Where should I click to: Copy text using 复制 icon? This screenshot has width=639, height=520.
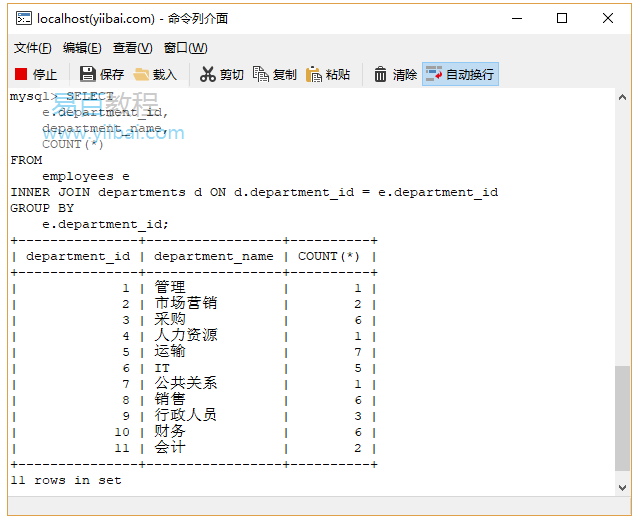point(274,74)
